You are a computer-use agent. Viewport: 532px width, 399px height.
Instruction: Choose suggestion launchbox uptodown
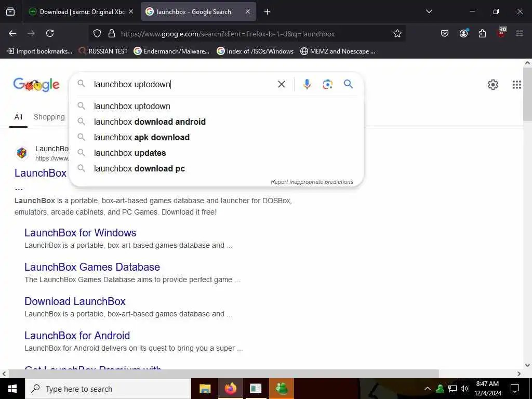tap(217, 106)
